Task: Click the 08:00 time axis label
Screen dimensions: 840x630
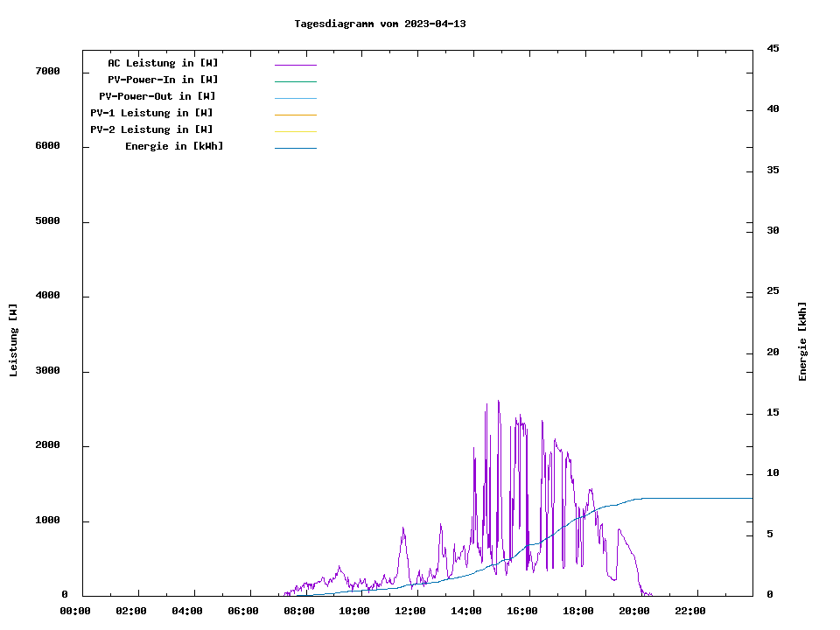Action: (299, 611)
